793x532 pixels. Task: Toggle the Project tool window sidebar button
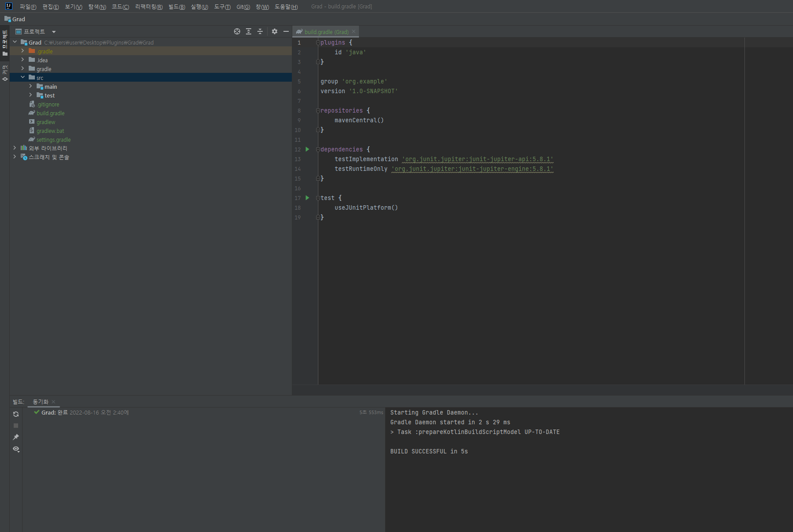5,43
